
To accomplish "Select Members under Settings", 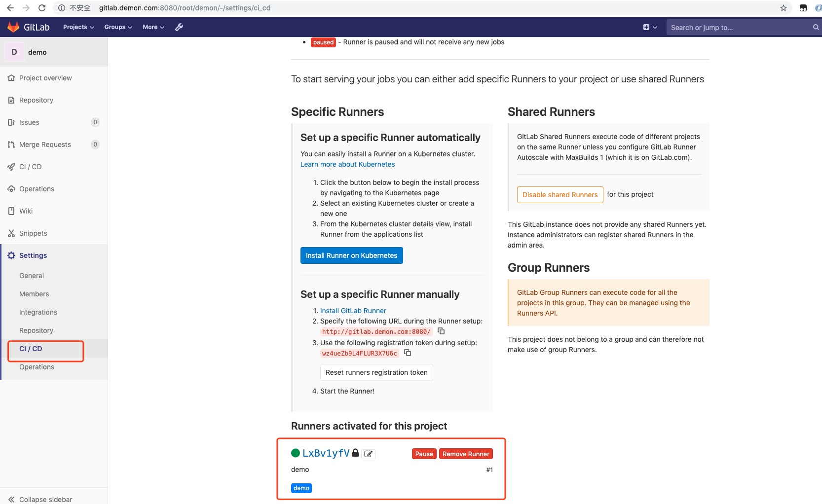I will point(34,294).
